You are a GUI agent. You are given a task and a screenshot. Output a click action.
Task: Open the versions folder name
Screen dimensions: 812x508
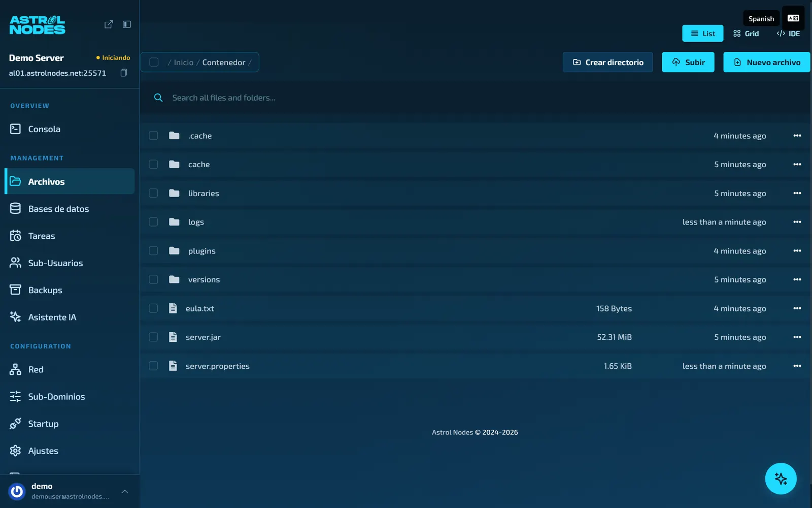(204, 279)
